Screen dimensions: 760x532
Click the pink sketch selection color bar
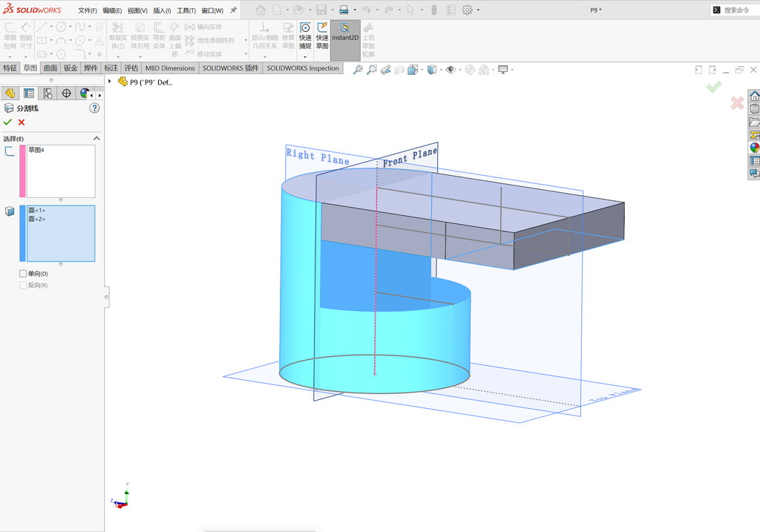coord(22,171)
